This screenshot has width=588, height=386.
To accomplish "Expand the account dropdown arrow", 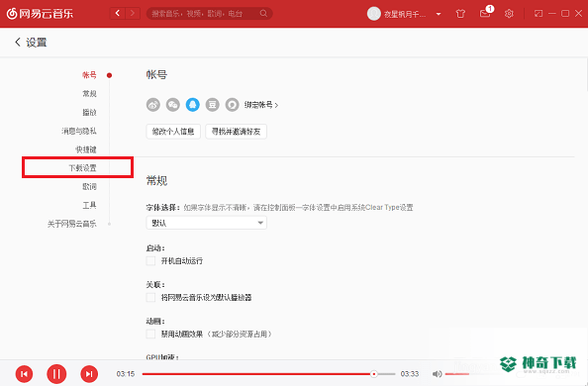I will [x=438, y=14].
